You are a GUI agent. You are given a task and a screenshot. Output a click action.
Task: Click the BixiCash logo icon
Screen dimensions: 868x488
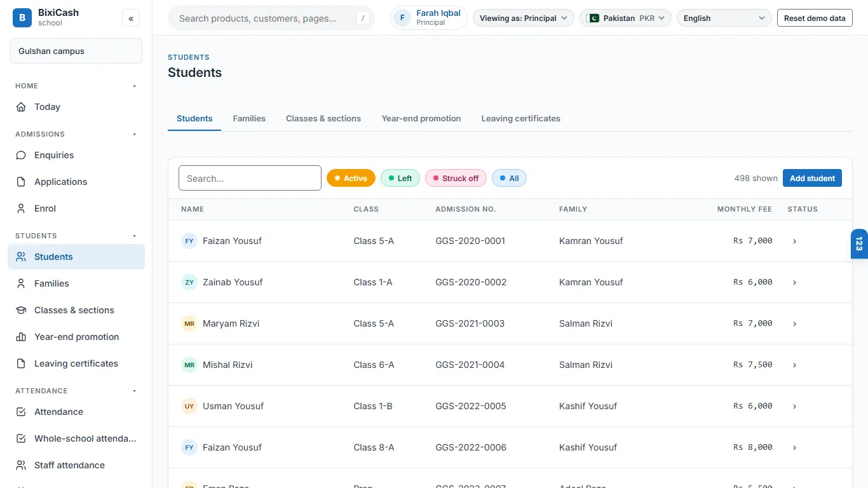(x=22, y=18)
